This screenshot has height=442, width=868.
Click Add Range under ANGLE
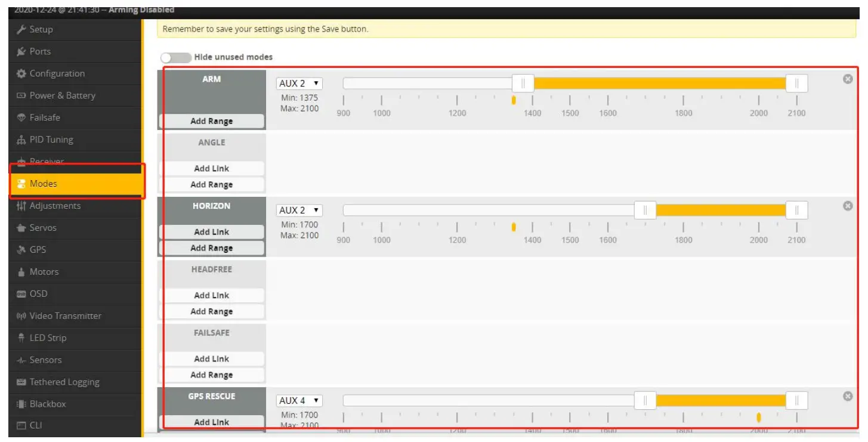coord(212,185)
